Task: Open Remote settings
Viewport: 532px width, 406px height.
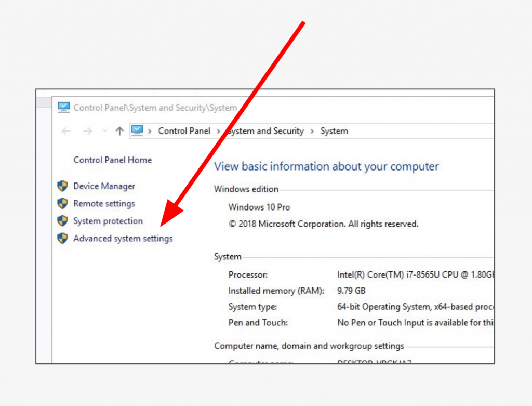Action: (x=104, y=203)
